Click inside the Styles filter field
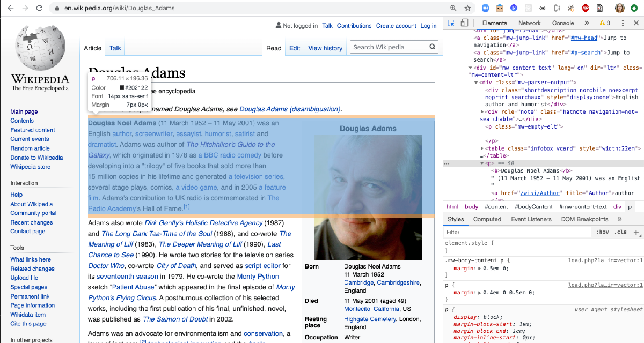Viewport: 644px width, 343px height. 483,232
